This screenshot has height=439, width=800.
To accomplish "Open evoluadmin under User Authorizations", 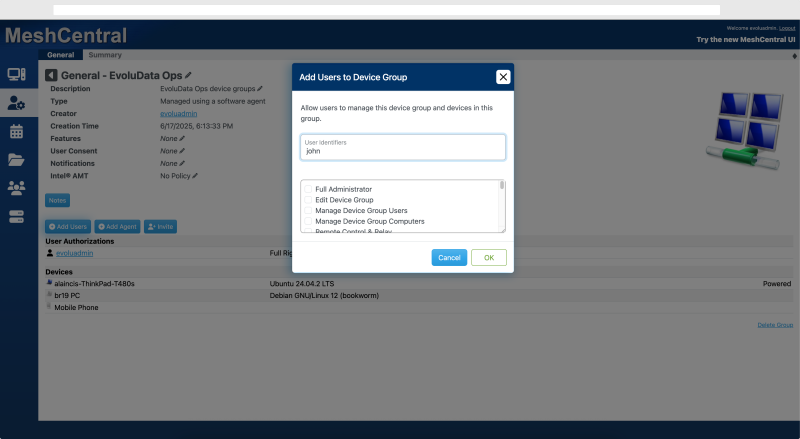I will pyautogui.click(x=74, y=253).
